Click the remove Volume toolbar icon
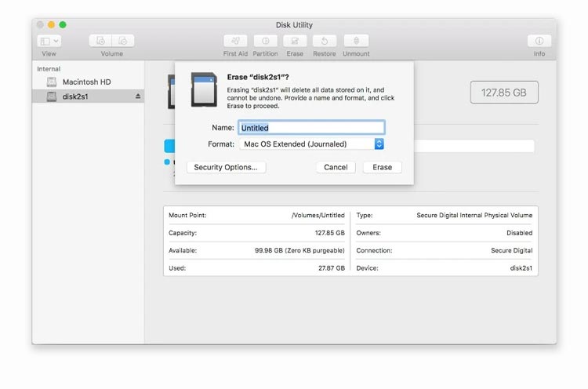This screenshot has width=588, height=389. [123, 41]
